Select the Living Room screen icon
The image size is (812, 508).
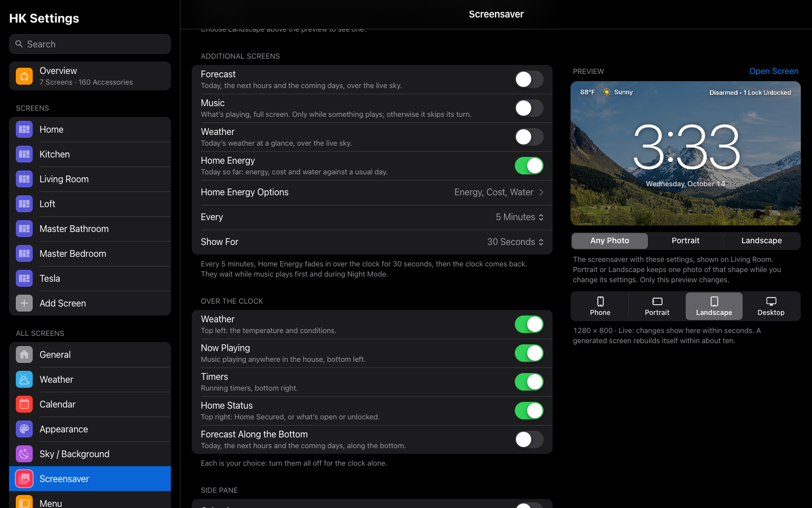(x=24, y=179)
